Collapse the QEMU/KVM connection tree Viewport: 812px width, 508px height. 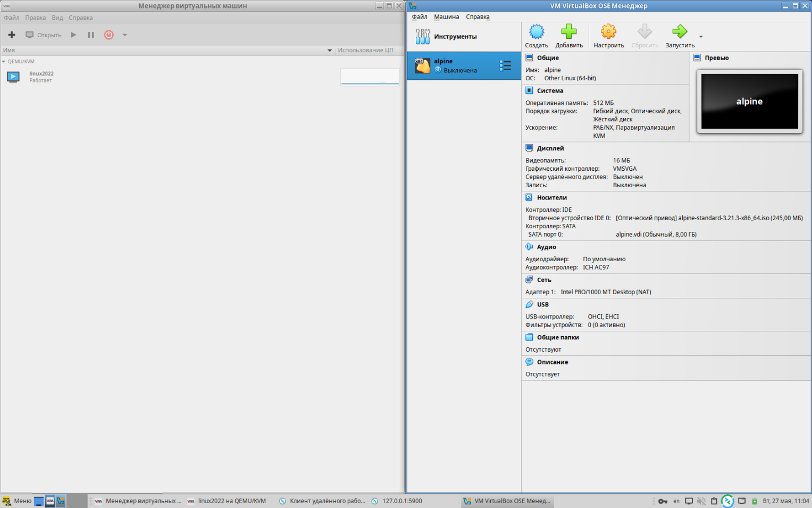point(4,62)
